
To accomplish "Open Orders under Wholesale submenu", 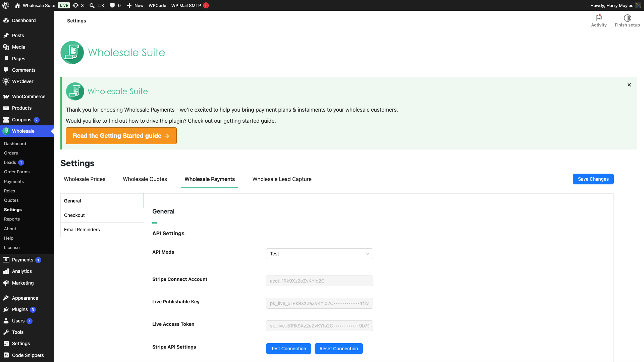I will pyautogui.click(x=11, y=153).
